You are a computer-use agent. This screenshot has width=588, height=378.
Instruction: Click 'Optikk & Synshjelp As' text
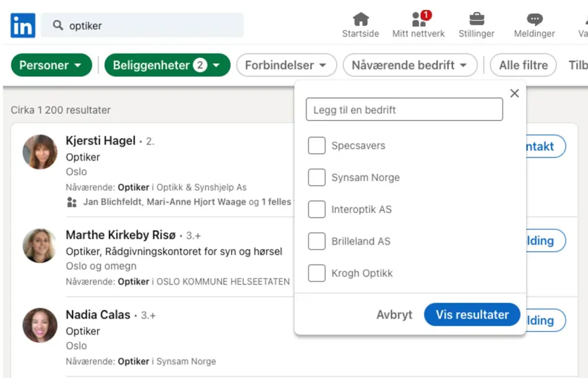(x=201, y=187)
